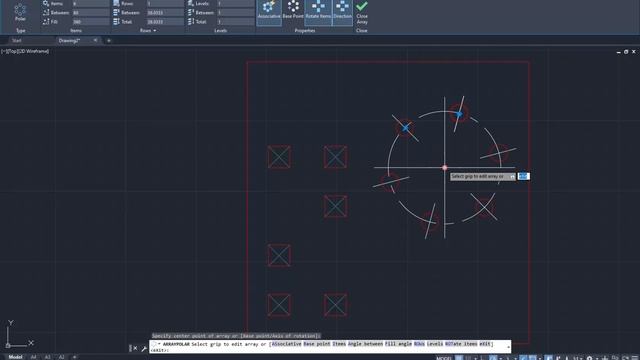Select the Model layout tab

click(x=16, y=357)
